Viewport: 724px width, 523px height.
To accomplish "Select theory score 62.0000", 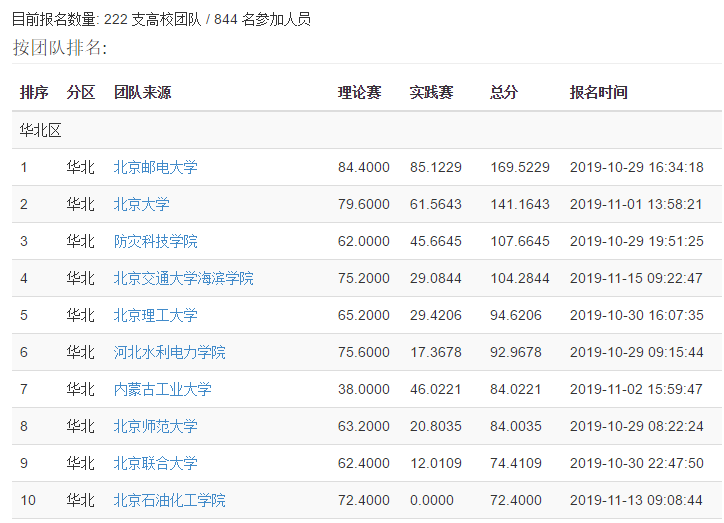I will click(364, 241).
